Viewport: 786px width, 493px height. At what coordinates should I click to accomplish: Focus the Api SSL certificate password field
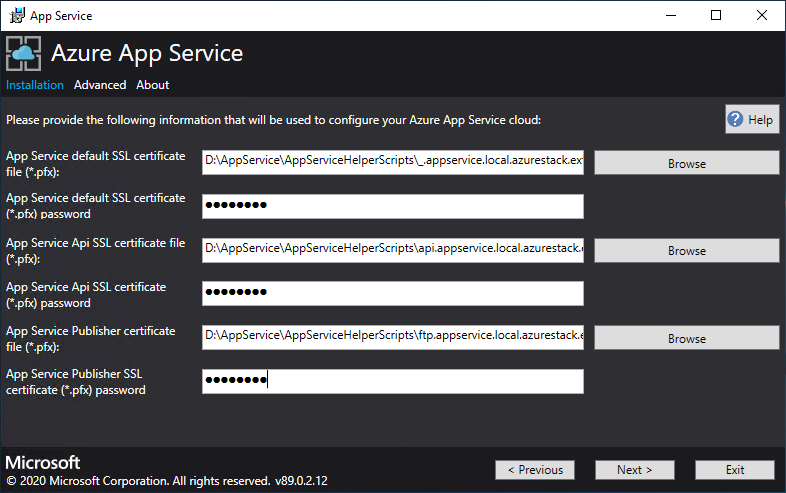coord(392,293)
